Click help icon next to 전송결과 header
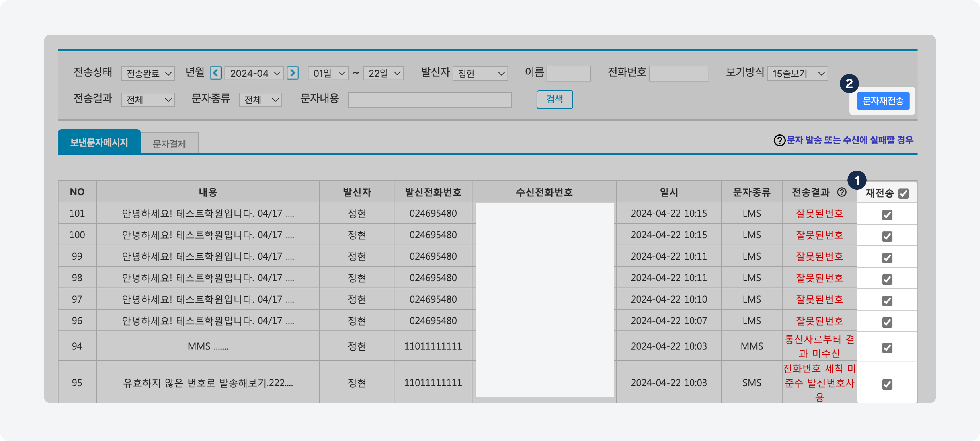The image size is (980, 441). [x=841, y=192]
